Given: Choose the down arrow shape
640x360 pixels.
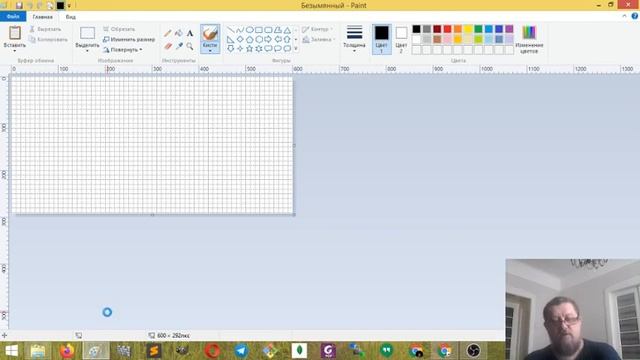Looking at the screenshot, I should tap(231, 49).
